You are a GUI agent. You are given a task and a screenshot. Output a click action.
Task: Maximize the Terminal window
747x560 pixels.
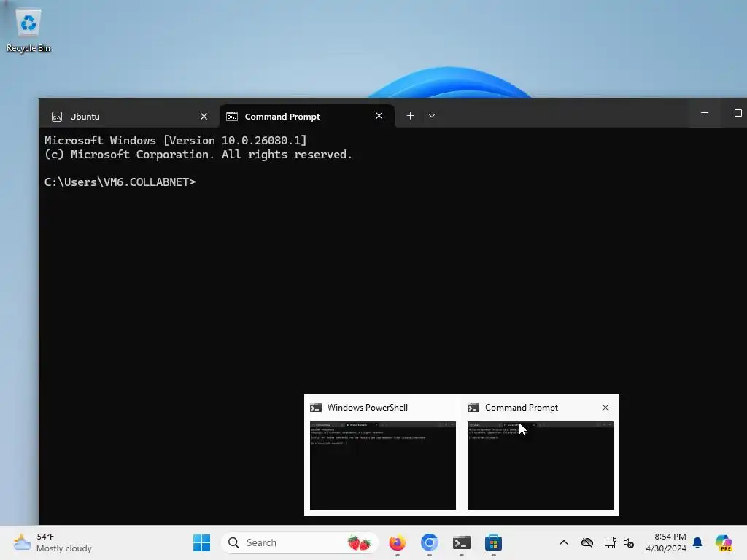(x=738, y=113)
